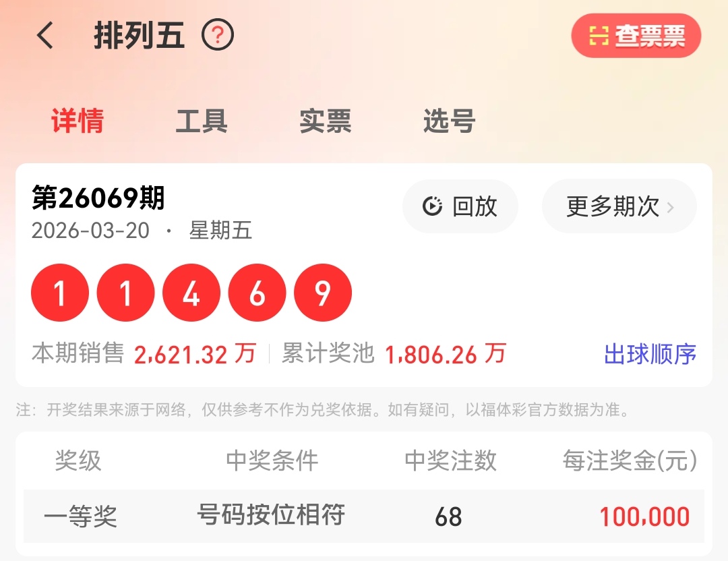728x561 pixels.
Task: Tap the 回放 replay button
Action: pos(460,206)
